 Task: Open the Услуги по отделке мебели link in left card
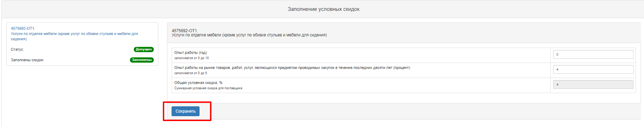point(74,36)
